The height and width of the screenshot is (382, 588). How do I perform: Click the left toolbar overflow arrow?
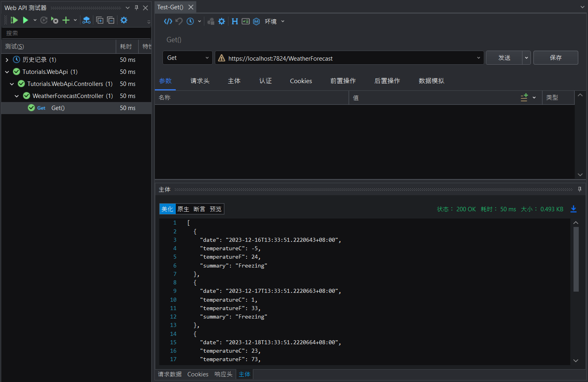149,22
